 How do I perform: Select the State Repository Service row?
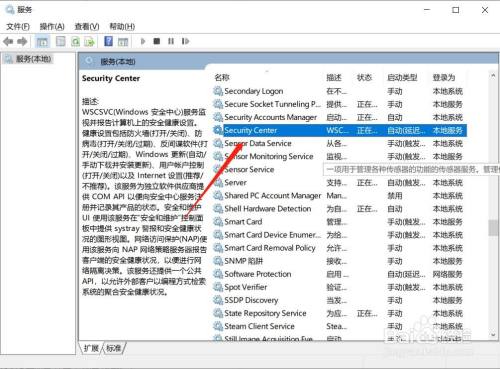coord(340,313)
